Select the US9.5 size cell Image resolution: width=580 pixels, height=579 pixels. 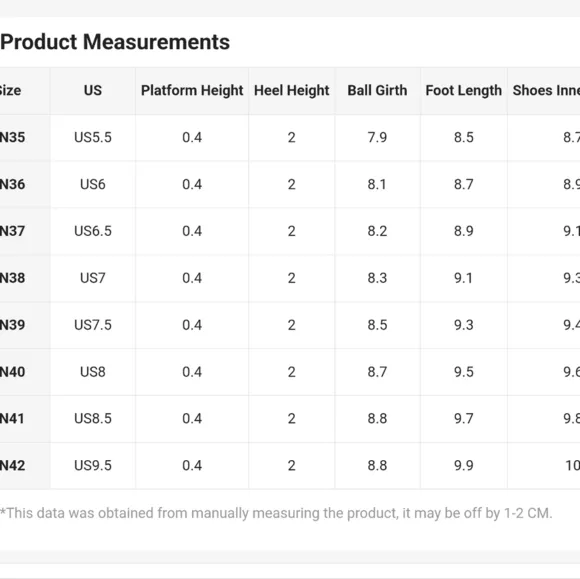tap(93, 465)
